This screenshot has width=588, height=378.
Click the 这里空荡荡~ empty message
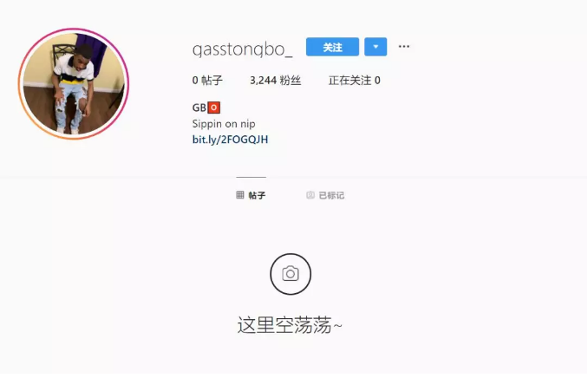coord(290,325)
